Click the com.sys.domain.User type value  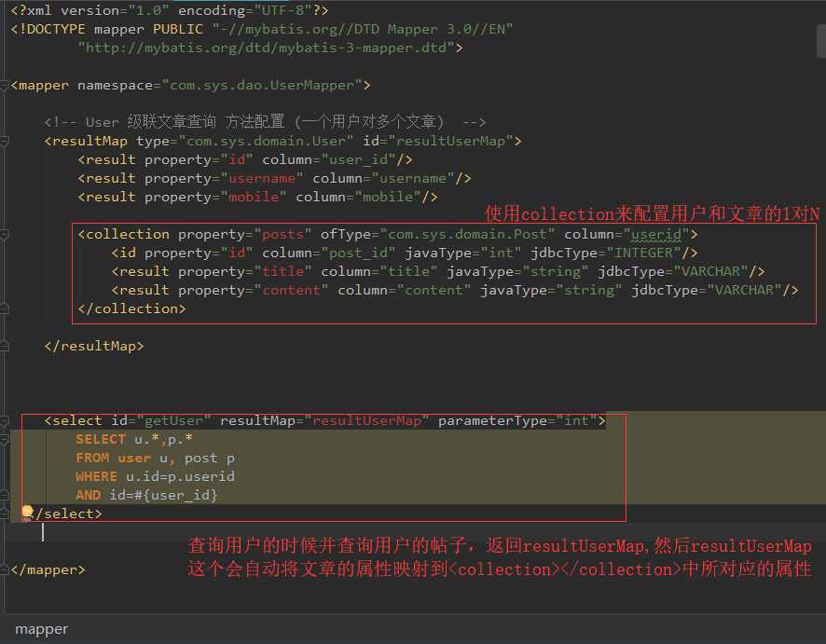click(x=266, y=141)
